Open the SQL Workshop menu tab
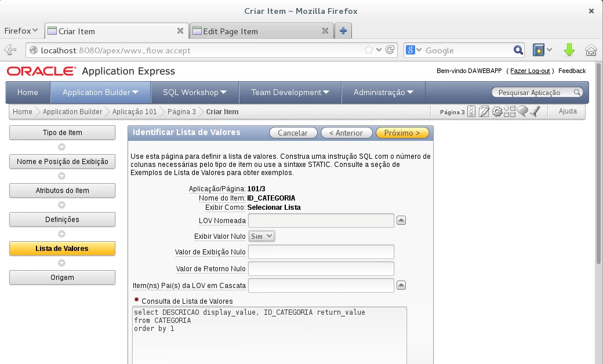Image resolution: width=603 pixels, height=364 pixels. pos(194,92)
